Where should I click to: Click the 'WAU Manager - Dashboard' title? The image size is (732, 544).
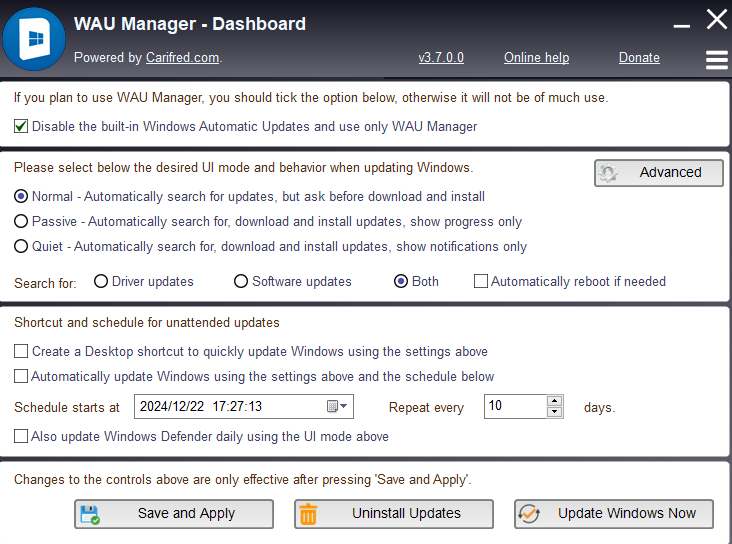tap(190, 24)
